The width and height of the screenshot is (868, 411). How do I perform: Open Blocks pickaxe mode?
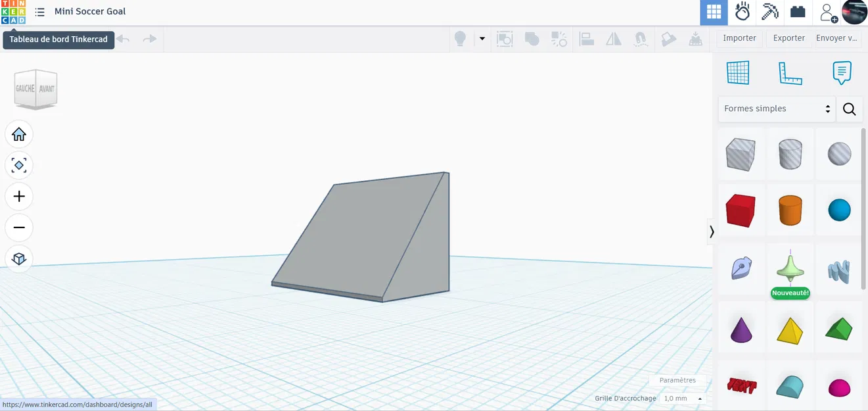coord(769,12)
